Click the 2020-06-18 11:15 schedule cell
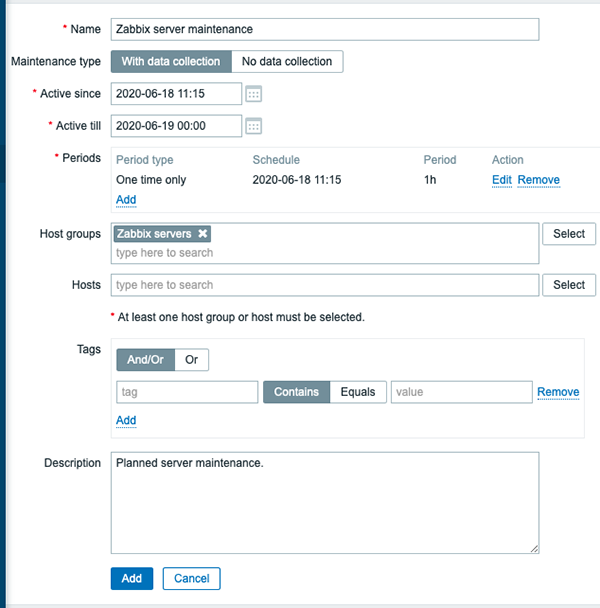This screenshot has width=600, height=608. pos(297,180)
